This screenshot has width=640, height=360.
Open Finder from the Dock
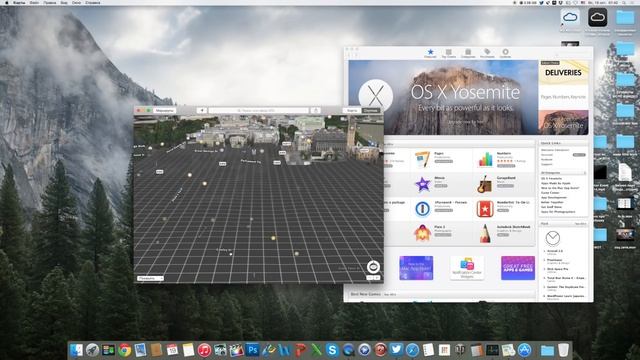(76, 350)
